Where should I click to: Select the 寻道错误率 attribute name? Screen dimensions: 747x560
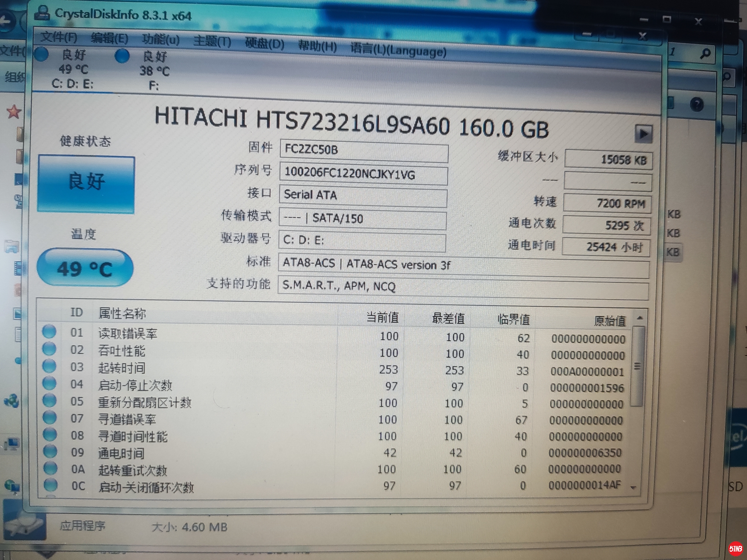(x=127, y=420)
